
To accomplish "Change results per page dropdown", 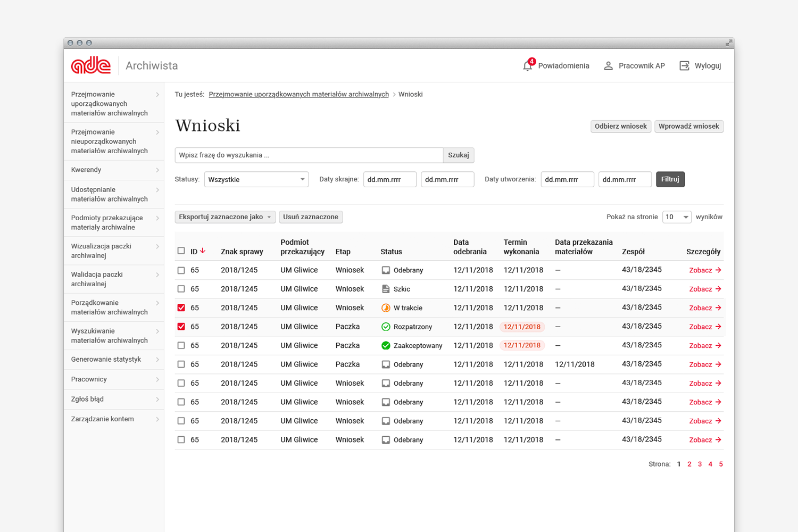I will [677, 217].
